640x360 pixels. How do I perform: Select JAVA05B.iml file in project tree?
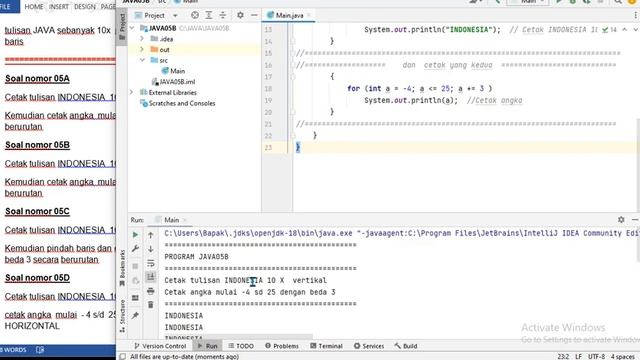tap(173, 82)
